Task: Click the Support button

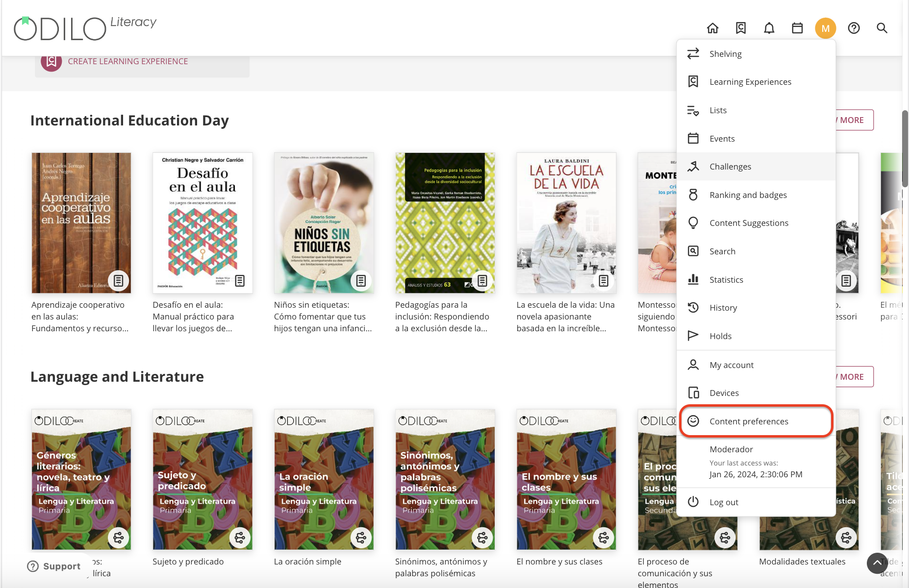Action: point(54,566)
